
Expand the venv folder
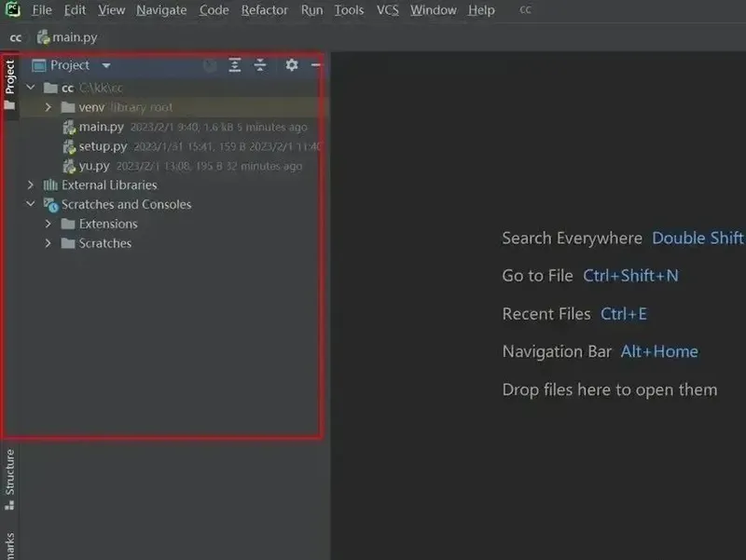click(48, 107)
